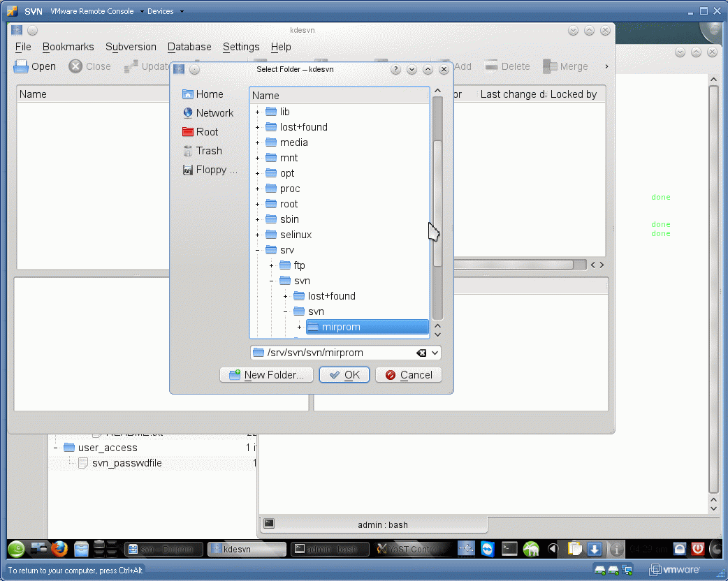
Task: Clear the folder path field with the erase icon
Action: (x=421, y=353)
